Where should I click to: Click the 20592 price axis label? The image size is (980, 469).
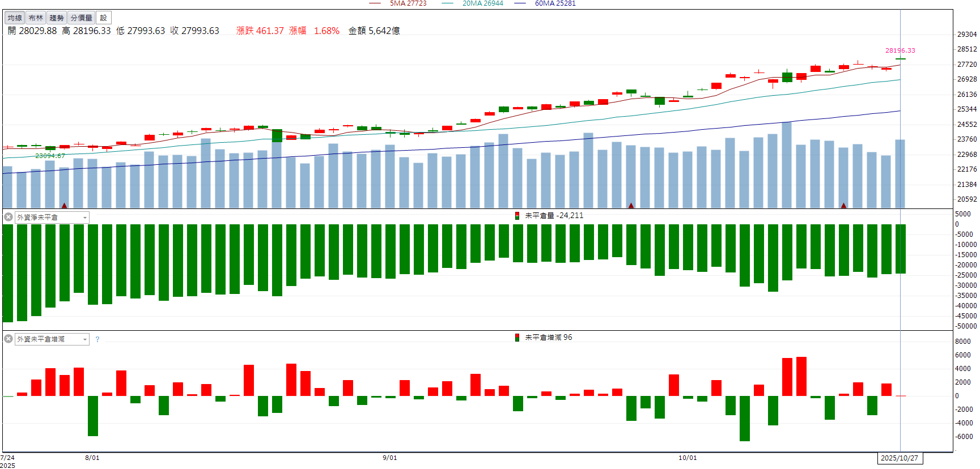(967, 199)
